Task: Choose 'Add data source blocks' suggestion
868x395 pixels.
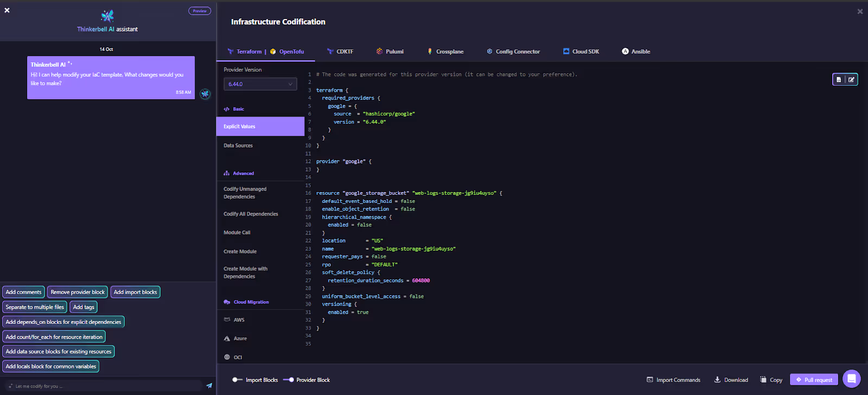Action: click(59, 352)
